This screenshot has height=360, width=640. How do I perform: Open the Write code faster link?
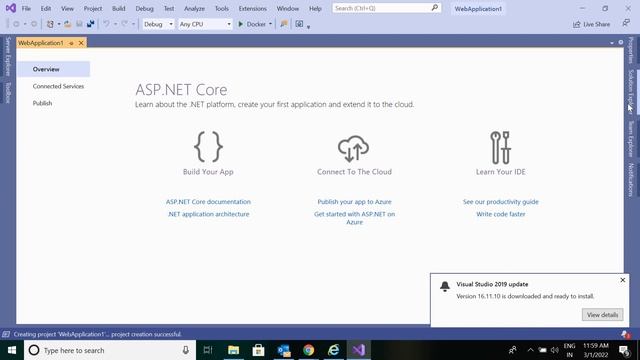coord(500,214)
